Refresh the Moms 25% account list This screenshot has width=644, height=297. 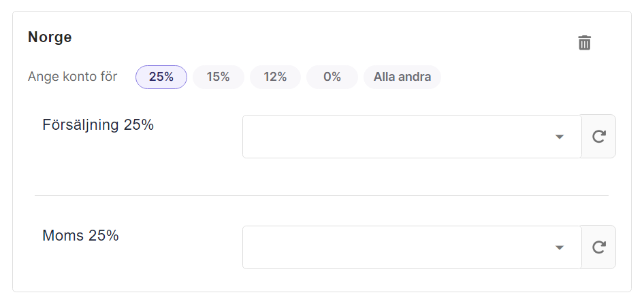coord(599,247)
